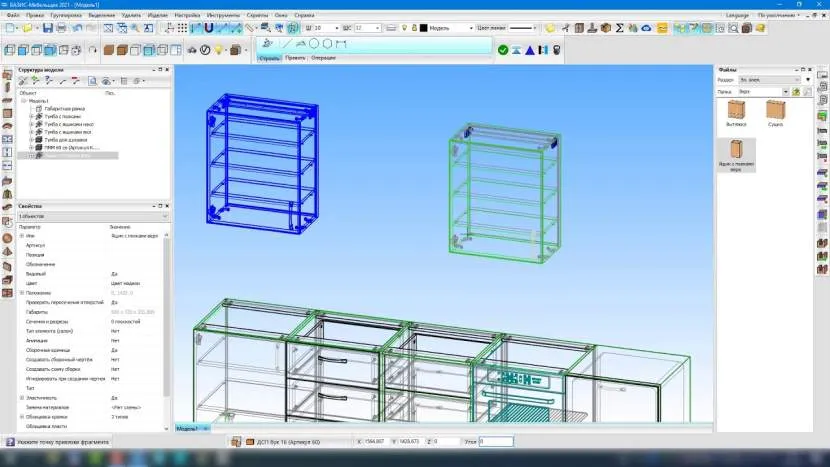Click the open folder icon
This screenshot has width=830, height=467.
pos(27,28)
